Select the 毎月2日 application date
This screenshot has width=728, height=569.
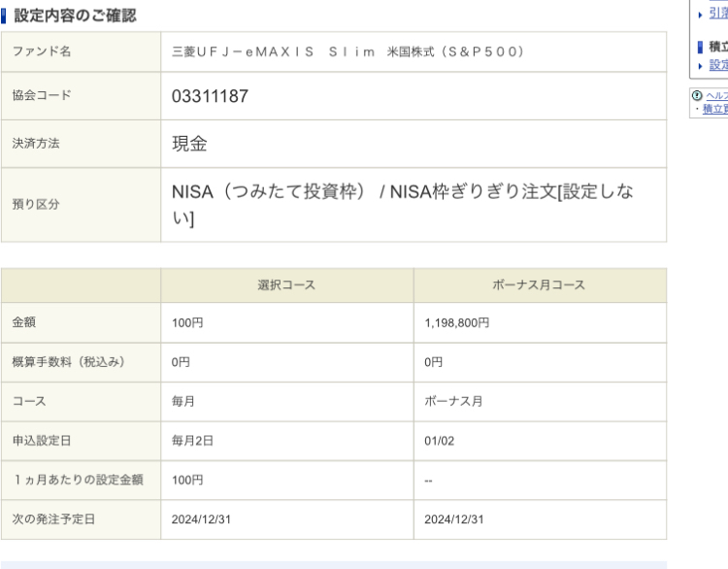[192, 440]
